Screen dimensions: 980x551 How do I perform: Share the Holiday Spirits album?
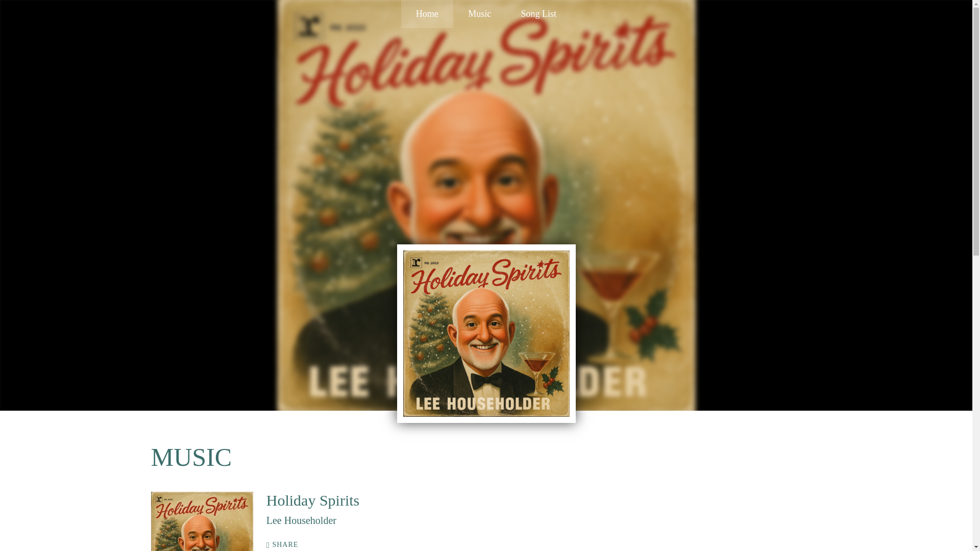pyautogui.click(x=282, y=545)
